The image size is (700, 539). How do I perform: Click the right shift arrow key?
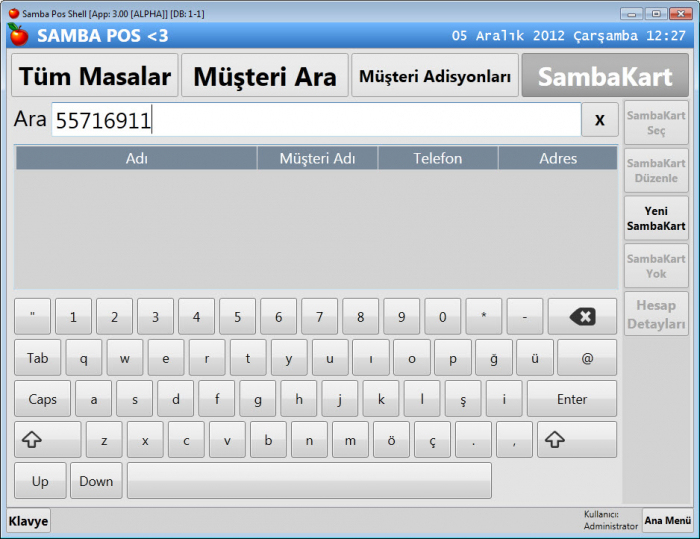576,439
